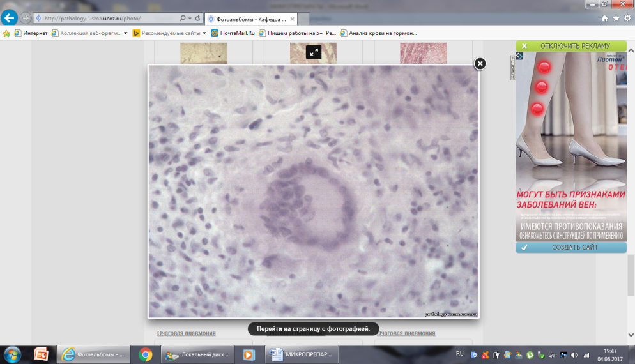The image size is (635, 364).
Task: Open the clock showing 19:47
Action: pos(610,354)
